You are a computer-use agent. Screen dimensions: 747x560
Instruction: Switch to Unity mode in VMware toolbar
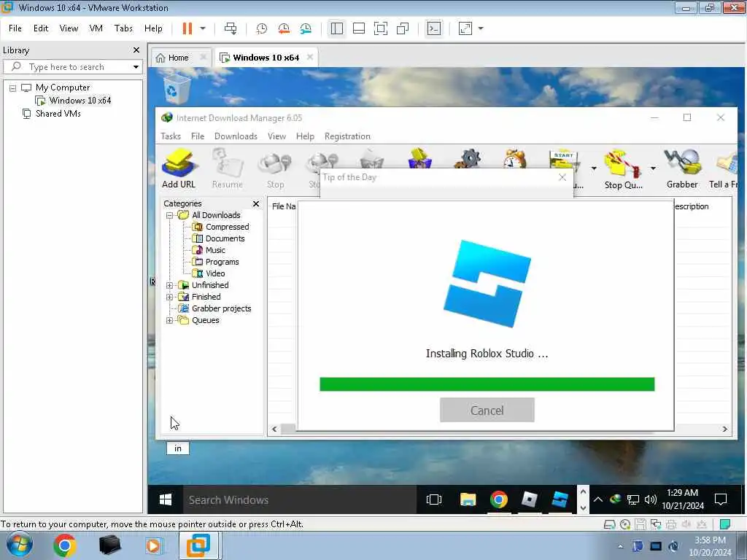pos(403,28)
